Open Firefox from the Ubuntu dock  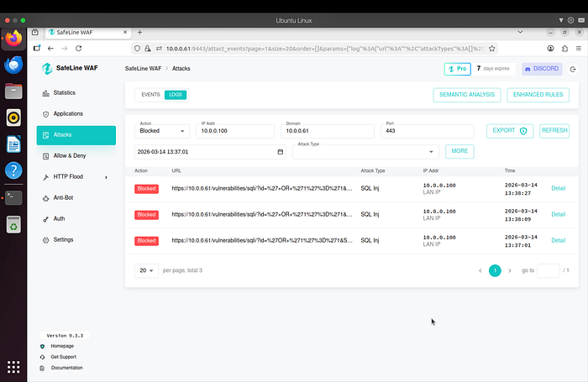(13, 39)
